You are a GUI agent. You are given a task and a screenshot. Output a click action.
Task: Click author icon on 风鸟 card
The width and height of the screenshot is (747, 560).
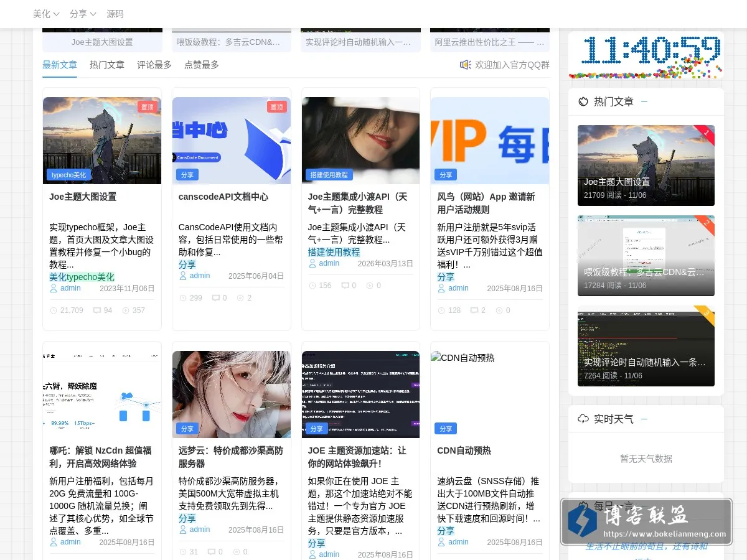click(x=441, y=288)
